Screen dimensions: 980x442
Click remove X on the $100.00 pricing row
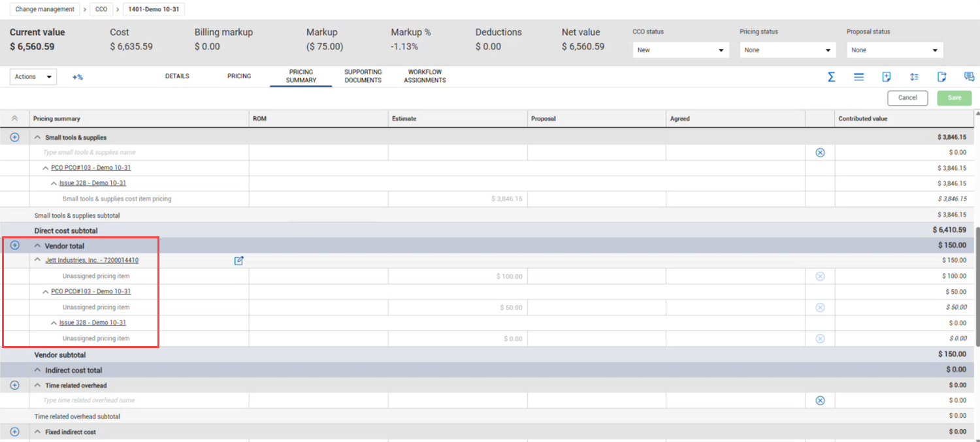[821, 276]
